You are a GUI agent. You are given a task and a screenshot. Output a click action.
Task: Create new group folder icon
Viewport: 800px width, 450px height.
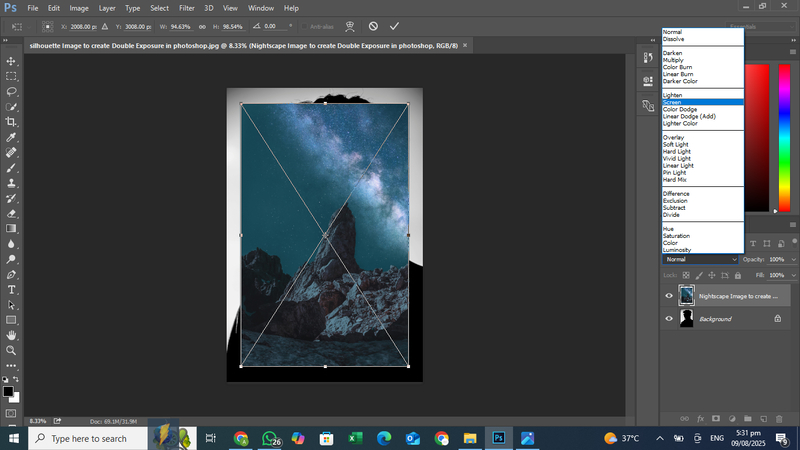[747, 418]
